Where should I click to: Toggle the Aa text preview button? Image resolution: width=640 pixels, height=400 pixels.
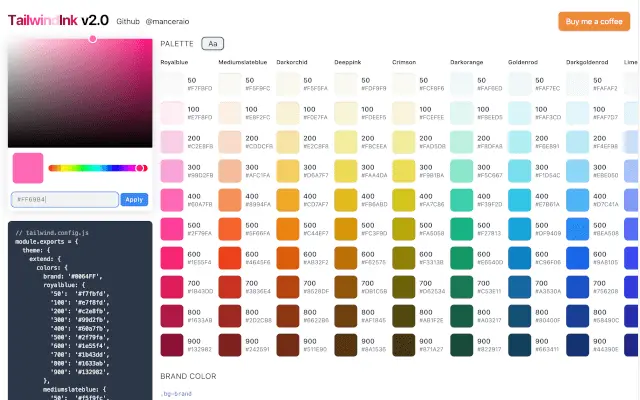click(213, 44)
